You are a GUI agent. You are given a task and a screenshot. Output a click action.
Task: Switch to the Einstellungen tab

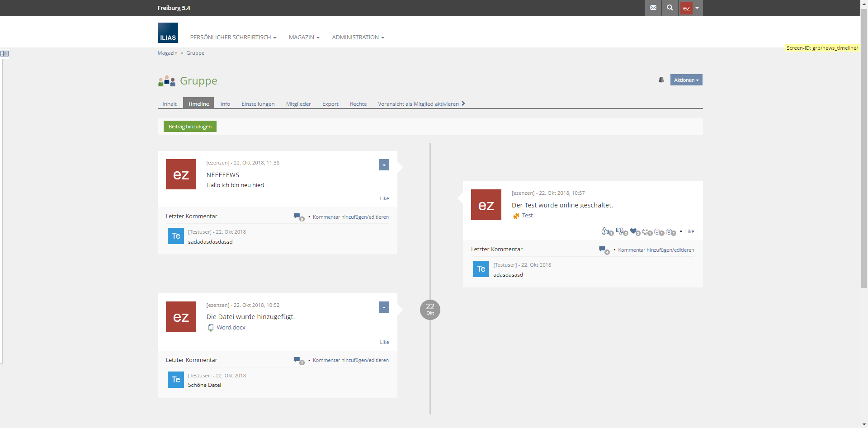click(258, 104)
